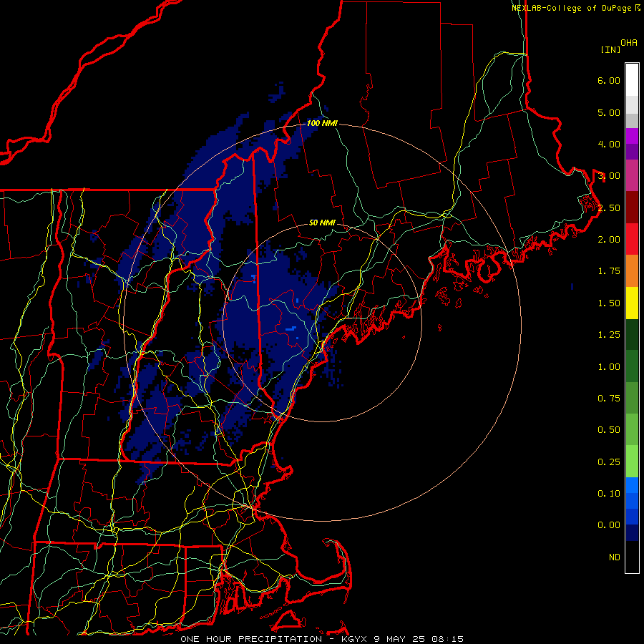This screenshot has height=644, width=644.
Task: Click the 0.10 legend value
Action: tap(609, 494)
